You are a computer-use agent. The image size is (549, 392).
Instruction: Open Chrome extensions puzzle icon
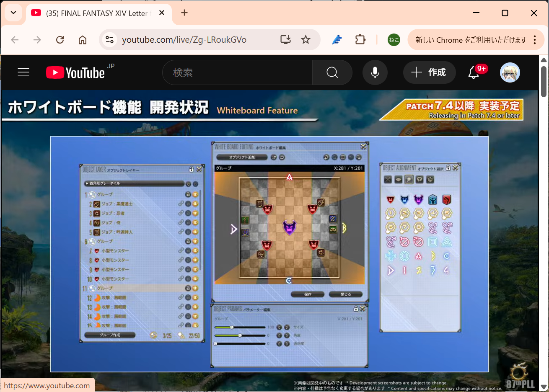point(360,40)
